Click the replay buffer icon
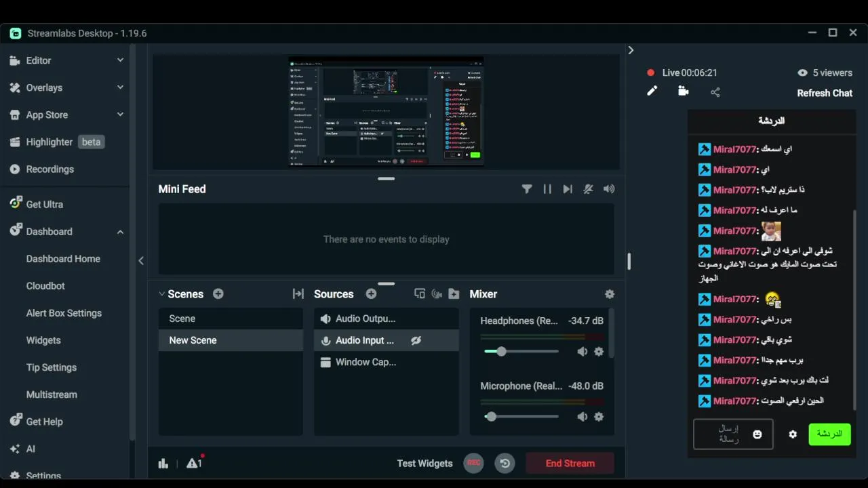The width and height of the screenshot is (868, 488). tap(505, 463)
